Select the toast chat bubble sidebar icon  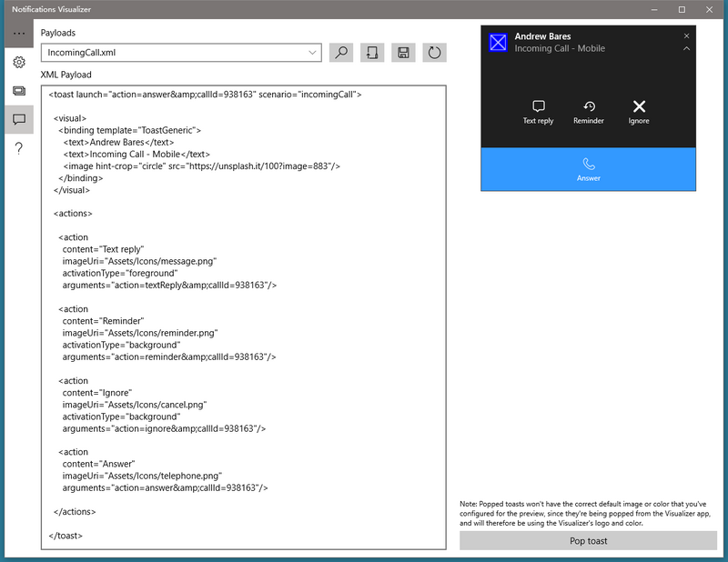coord(19,120)
